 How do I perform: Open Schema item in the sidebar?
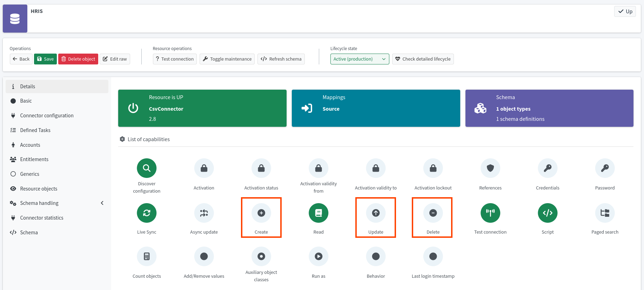pos(57,233)
